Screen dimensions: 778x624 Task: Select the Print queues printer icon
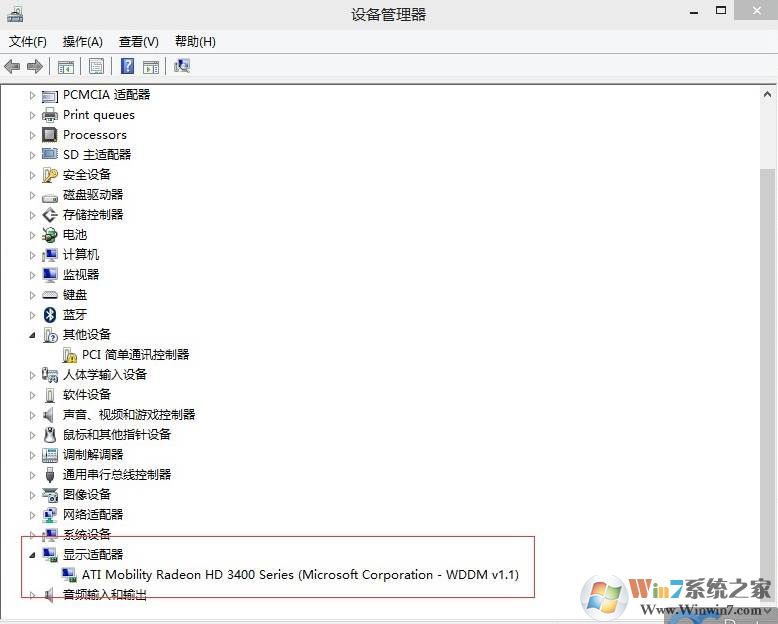click(x=50, y=115)
